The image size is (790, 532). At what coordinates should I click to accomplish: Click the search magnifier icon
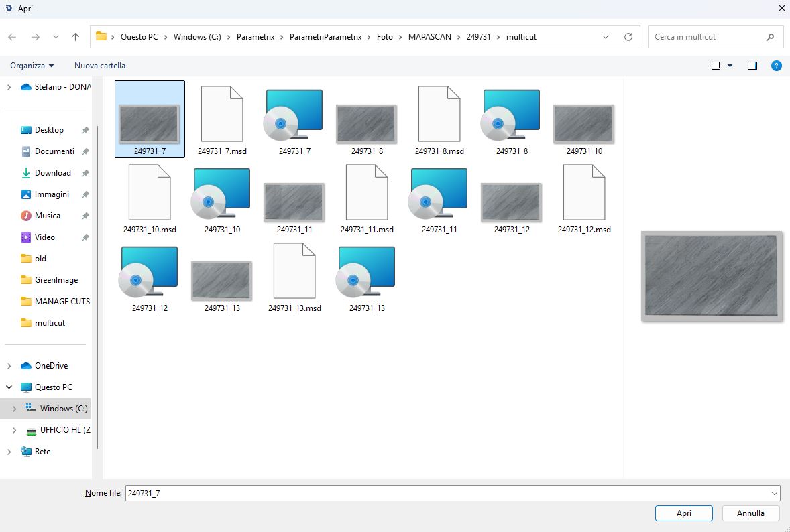click(x=770, y=37)
